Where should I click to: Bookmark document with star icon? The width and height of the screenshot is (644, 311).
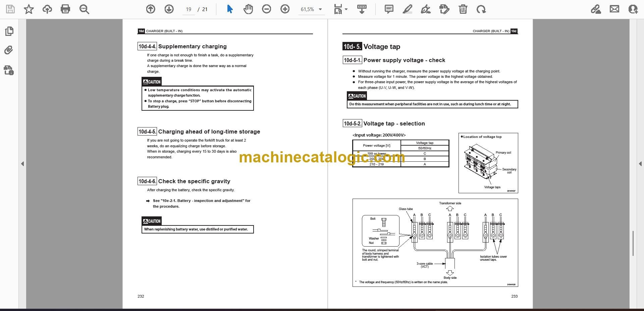tap(29, 9)
